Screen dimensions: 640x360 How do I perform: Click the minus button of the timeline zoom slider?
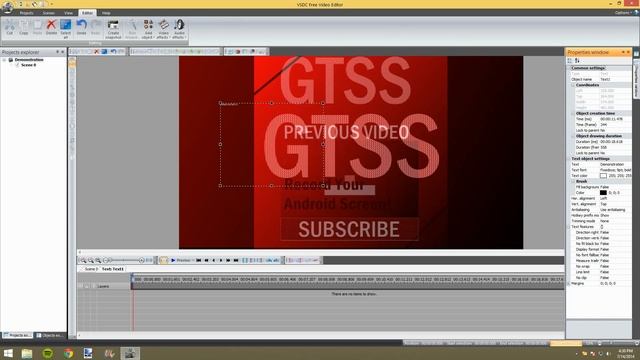(106, 260)
